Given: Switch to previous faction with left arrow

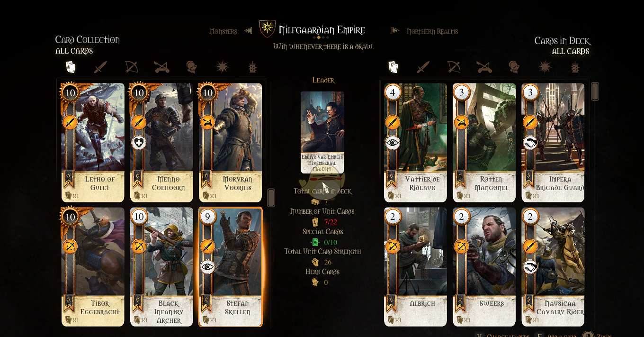Looking at the screenshot, I should tap(248, 31).
